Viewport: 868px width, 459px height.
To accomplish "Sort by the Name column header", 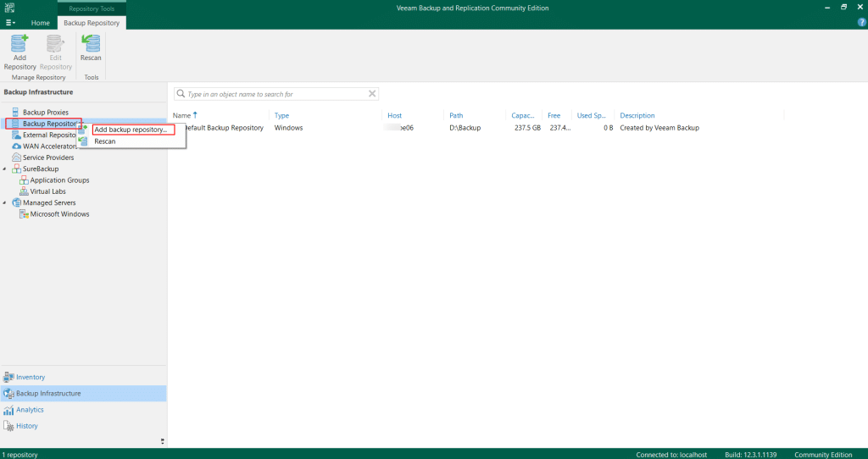I will [x=181, y=115].
